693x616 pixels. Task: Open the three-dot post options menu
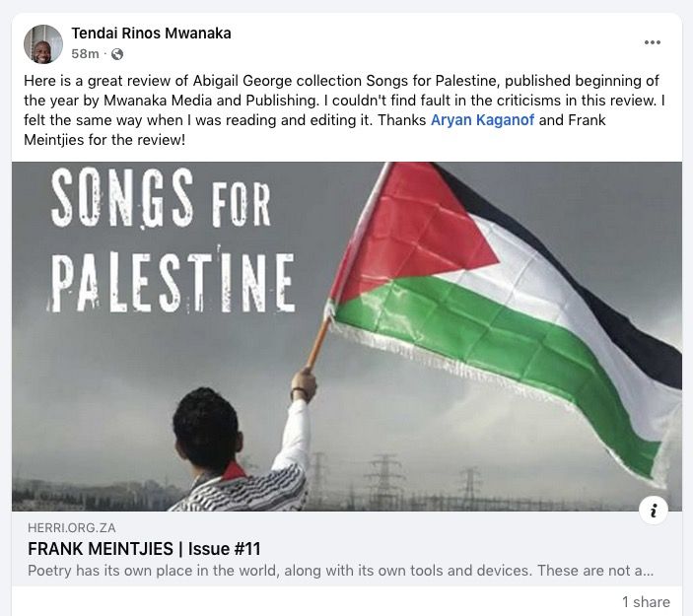coord(652,42)
